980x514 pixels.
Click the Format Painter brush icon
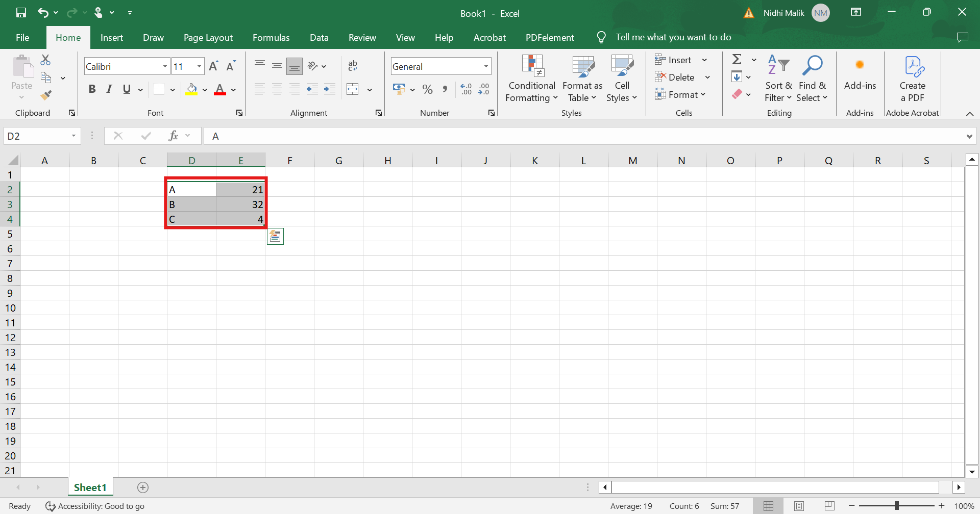coord(46,95)
